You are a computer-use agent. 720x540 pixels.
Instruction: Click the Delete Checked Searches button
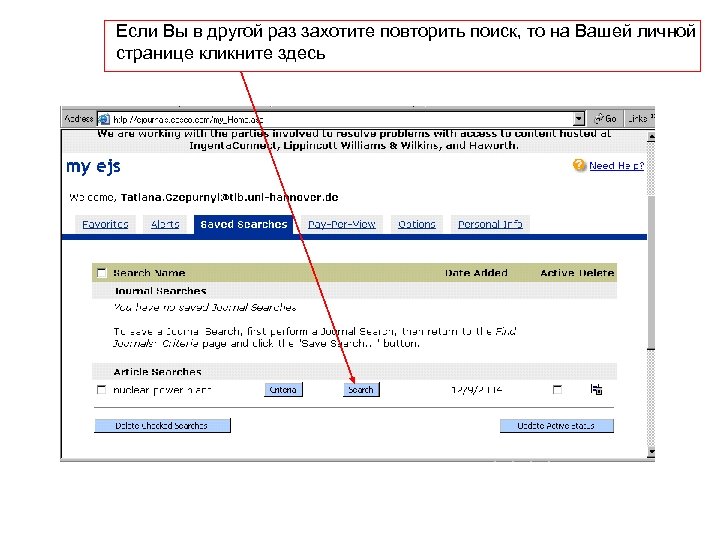click(x=162, y=426)
